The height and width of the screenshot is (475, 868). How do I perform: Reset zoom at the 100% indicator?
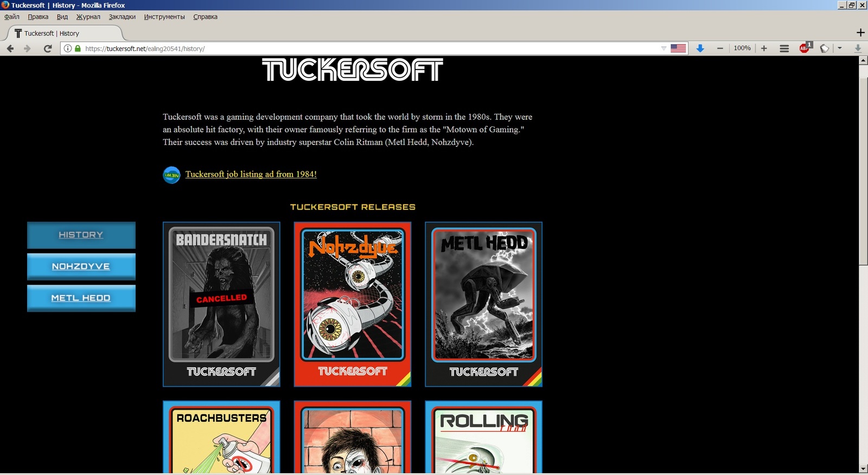point(742,48)
